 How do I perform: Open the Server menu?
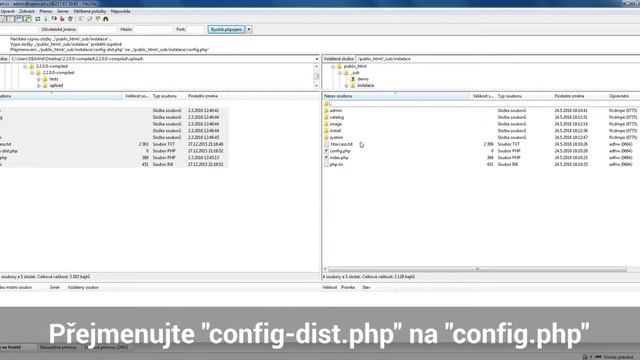point(63,11)
